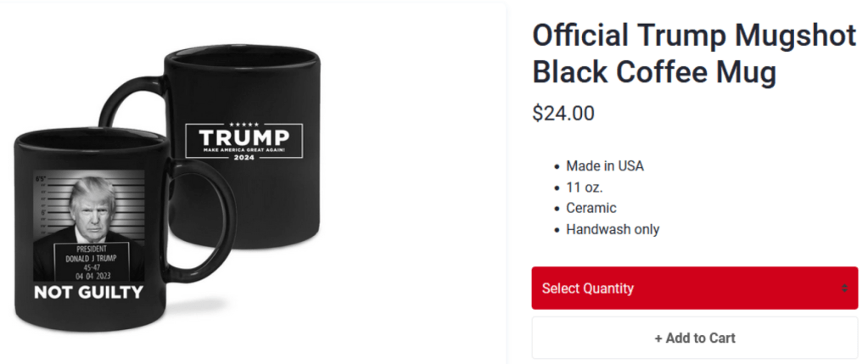Click the Handwash only bullet item
868x364 pixels.
tap(613, 229)
